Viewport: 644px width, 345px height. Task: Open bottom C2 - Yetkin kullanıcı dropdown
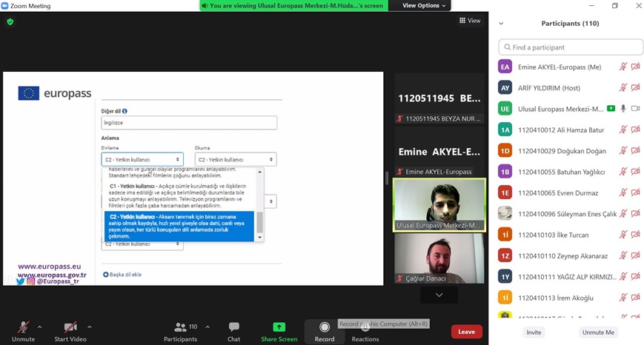(x=142, y=244)
